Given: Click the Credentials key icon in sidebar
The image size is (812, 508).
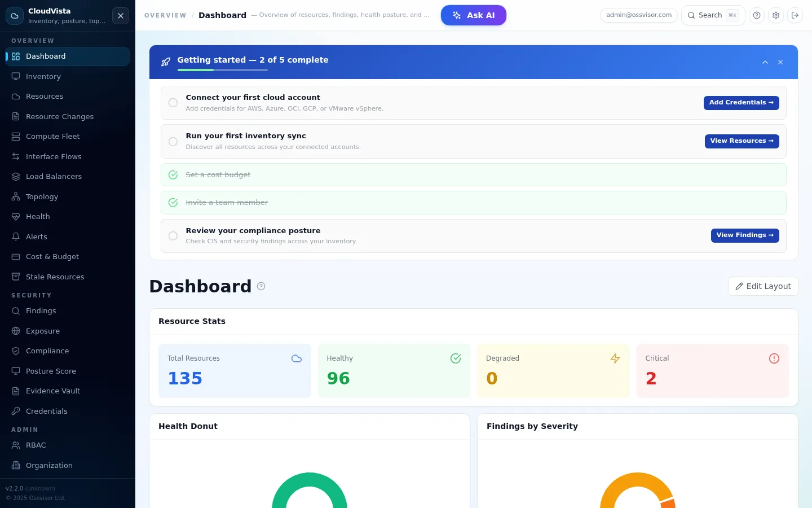Looking at the screenshot, I should click(x=16, y=411).
